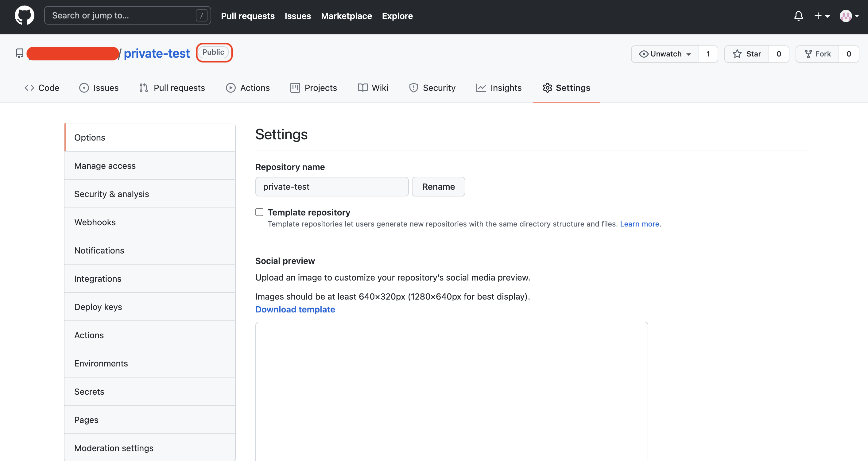Open the Insights graph icon
The image size is (868, 461).
pyautogui.click(x=481, y=87)
